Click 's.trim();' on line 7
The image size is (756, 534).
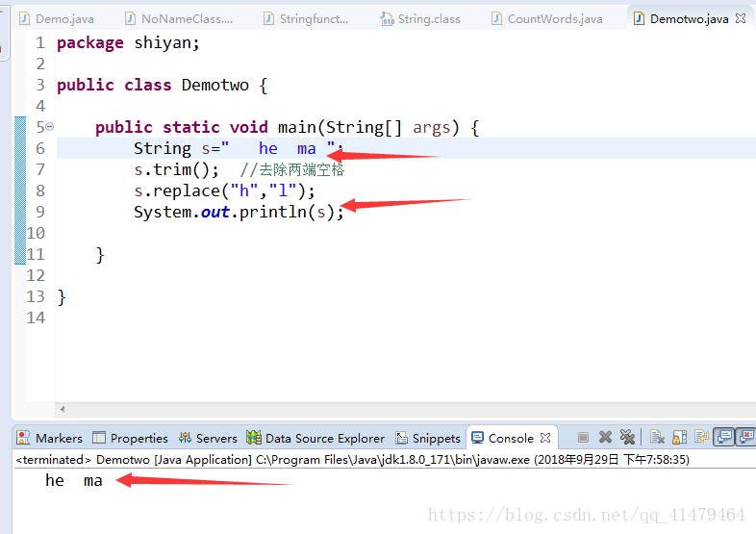(x=176, y=169)
